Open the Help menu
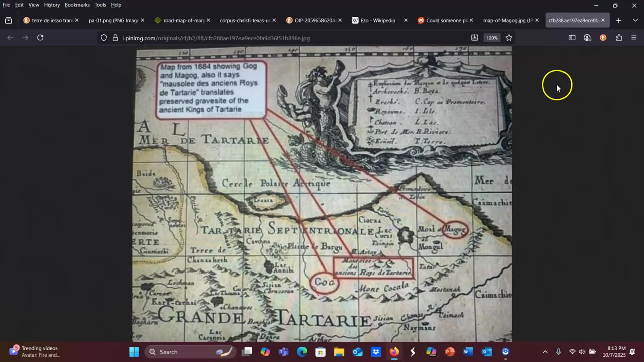This screenshot has height=362, width=644. tap(116, 5)
